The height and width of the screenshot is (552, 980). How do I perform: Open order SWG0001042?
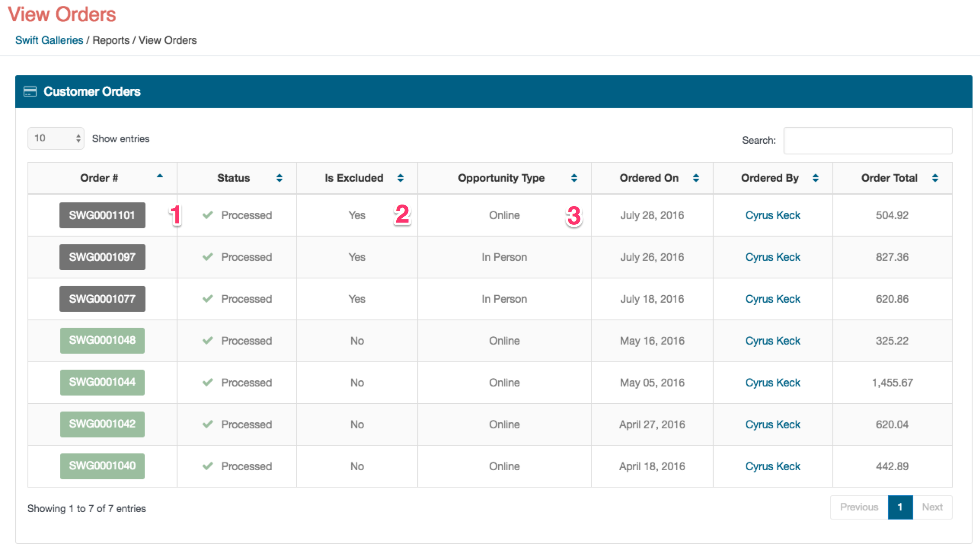(x=102, y=424)
